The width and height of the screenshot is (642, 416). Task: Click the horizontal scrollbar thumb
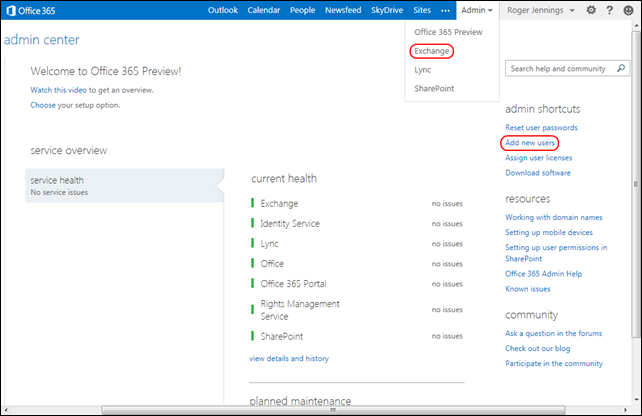pos(333,410)
